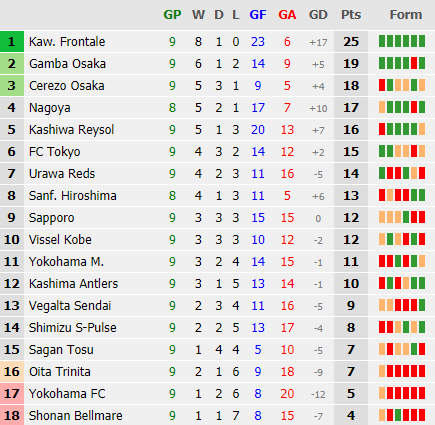Click the GD column header
The image size is (435, 425).
(x=318, y=15)
